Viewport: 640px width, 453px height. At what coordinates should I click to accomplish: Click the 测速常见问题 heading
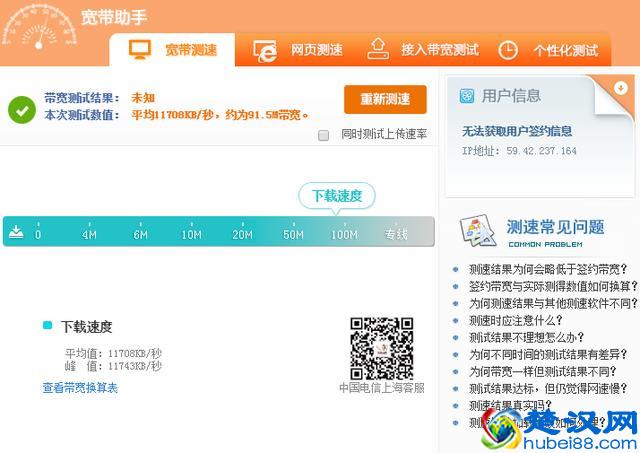pyautogui.click(x=555, y=226)
